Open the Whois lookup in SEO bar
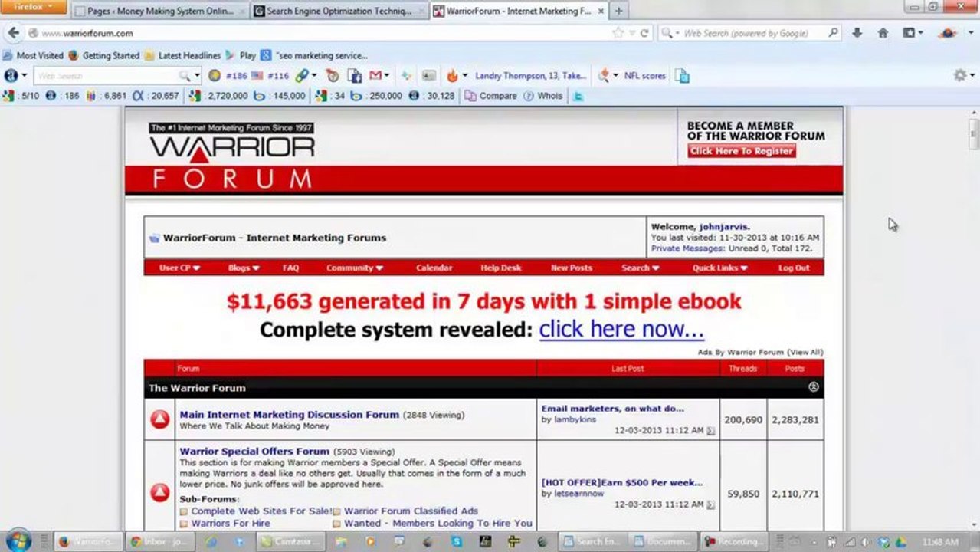This screenshot has height=552, width=980. click(543, 96)
